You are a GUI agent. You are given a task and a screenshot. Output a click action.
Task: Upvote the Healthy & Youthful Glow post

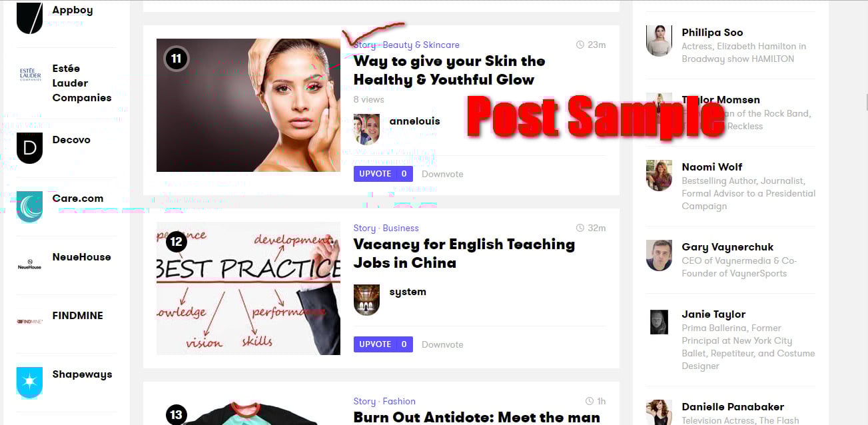(x=383, y=174)
